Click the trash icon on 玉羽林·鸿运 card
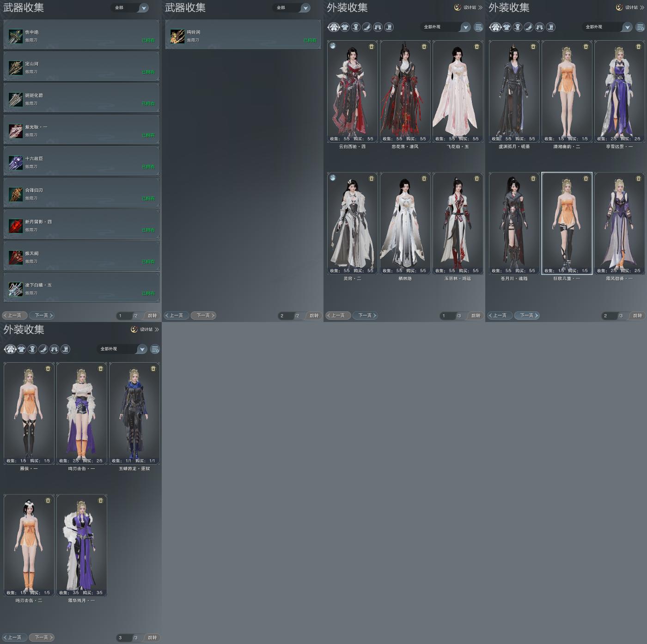Image resolution: width=647 pixels, height=644 pixels. [477, 178]
